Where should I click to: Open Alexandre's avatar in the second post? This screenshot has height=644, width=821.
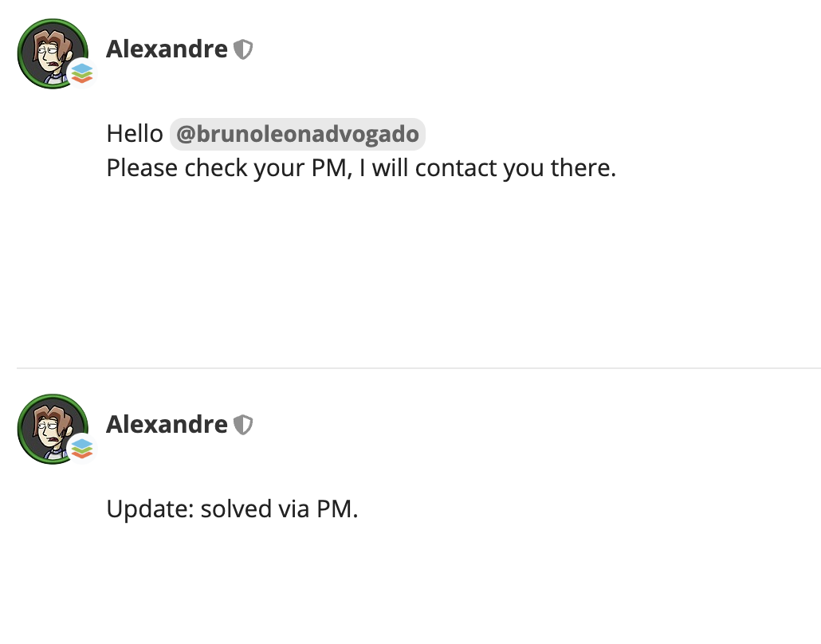(x=53, y=429)
